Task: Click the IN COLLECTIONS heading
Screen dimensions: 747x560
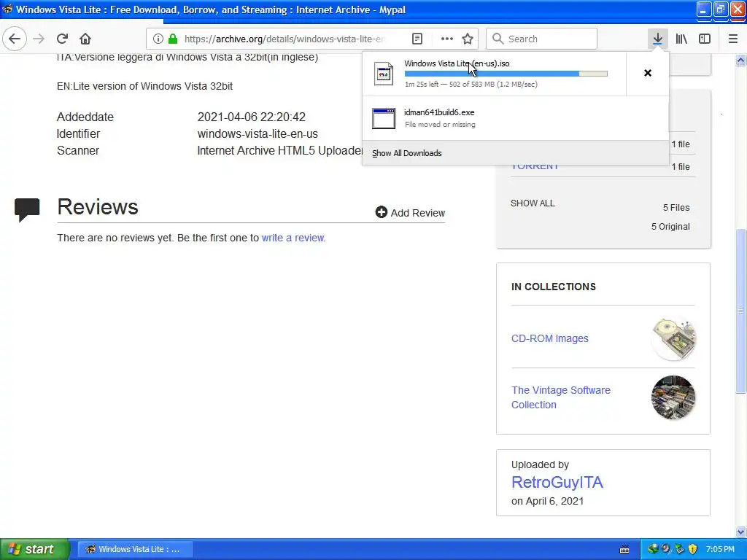Action: (554, 287)
